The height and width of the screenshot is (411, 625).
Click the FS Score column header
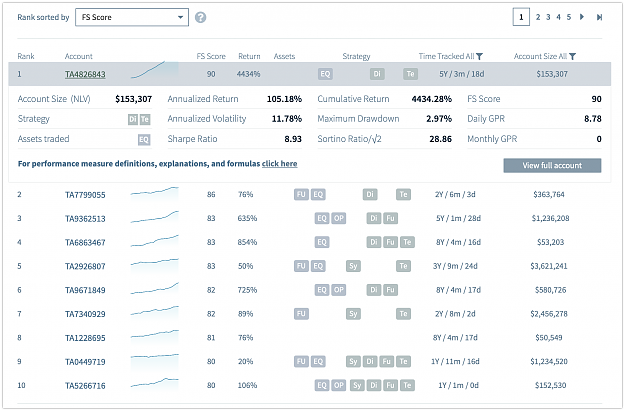[211, 56]
